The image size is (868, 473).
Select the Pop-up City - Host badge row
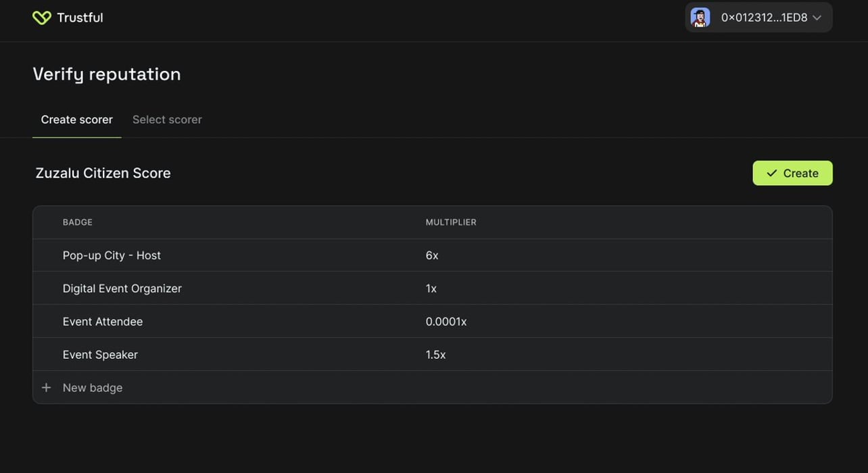433,255
